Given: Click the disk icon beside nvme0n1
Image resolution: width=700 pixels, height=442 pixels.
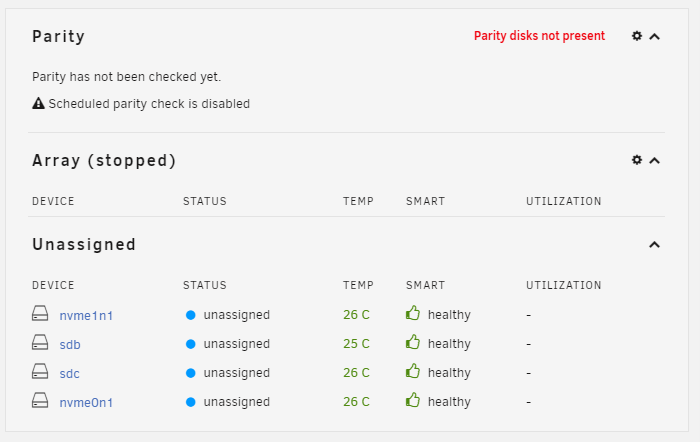Looking at the screenshot, I should 40,400.
